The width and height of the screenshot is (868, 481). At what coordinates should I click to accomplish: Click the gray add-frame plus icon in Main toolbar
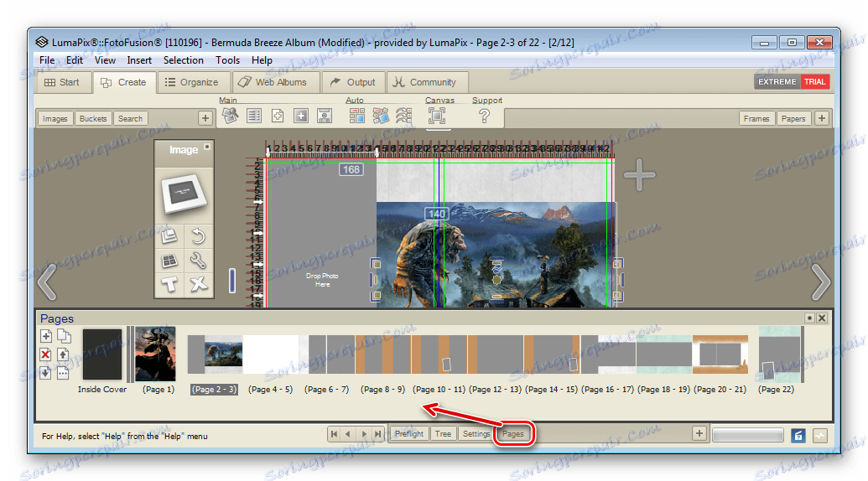coord(301,116)
